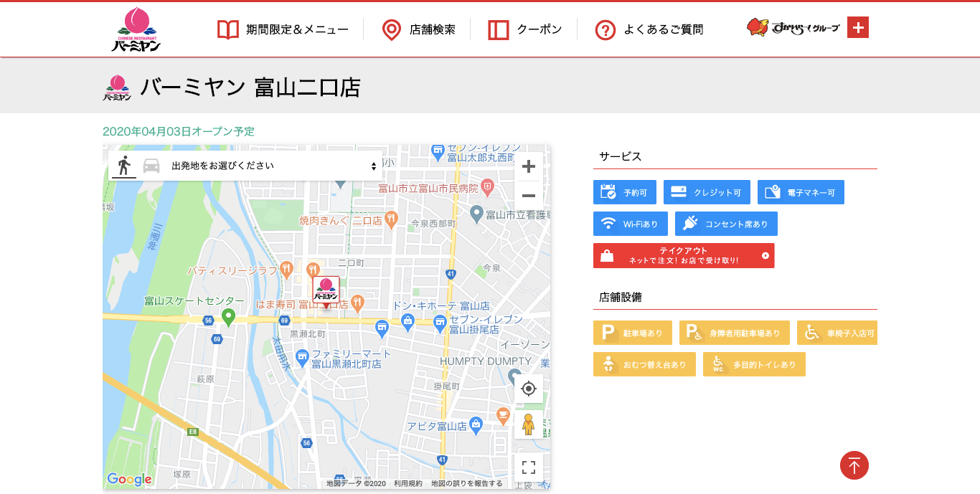Click the red テイクアウト order button
The image size is (980, 494).
(684, 255)
